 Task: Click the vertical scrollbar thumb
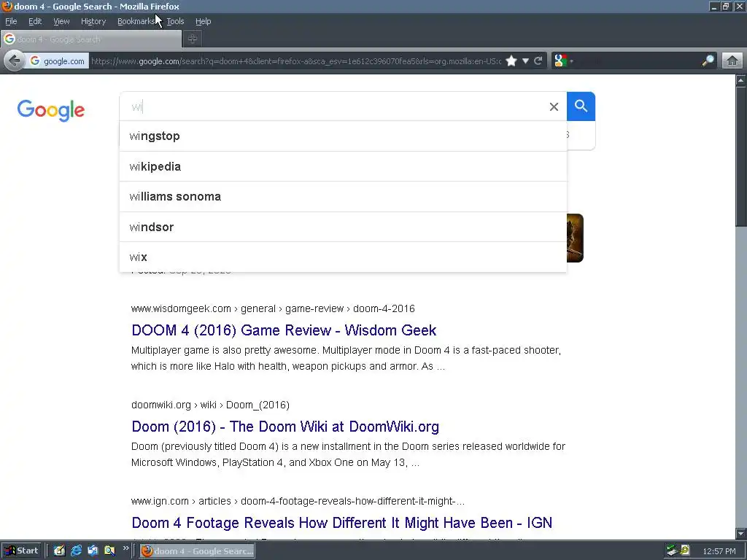[741, 157]
